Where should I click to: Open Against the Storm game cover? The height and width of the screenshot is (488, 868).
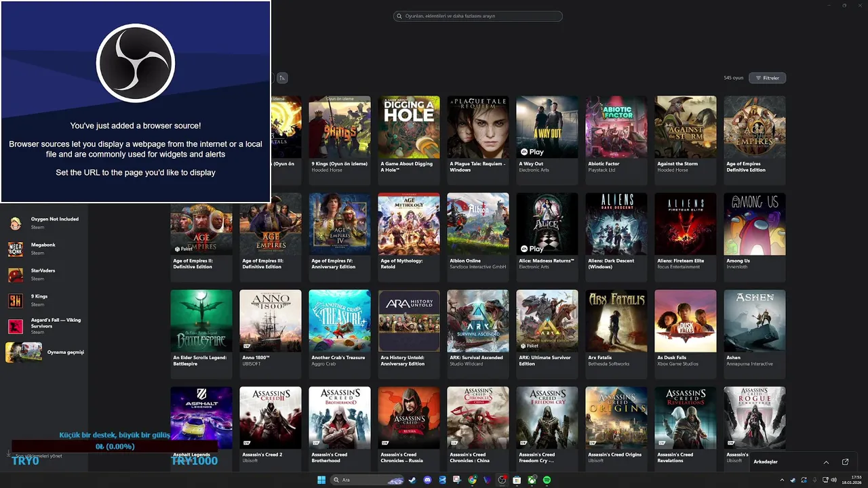686,127
